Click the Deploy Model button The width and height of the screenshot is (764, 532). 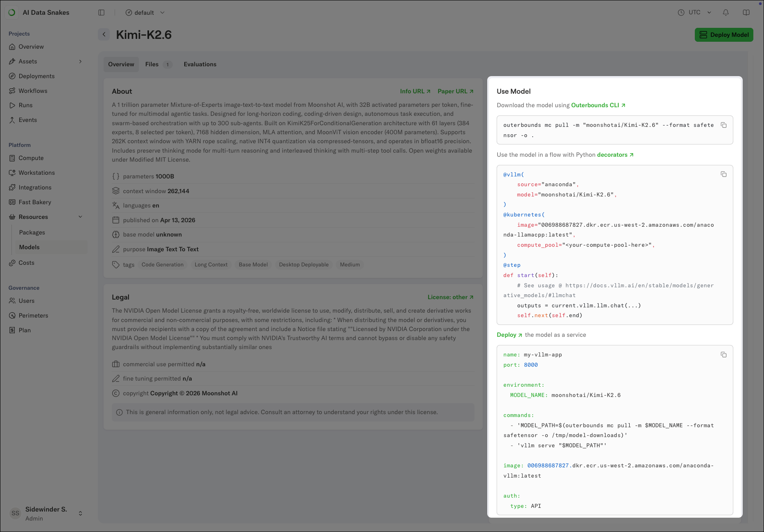[x=724, y=35]
